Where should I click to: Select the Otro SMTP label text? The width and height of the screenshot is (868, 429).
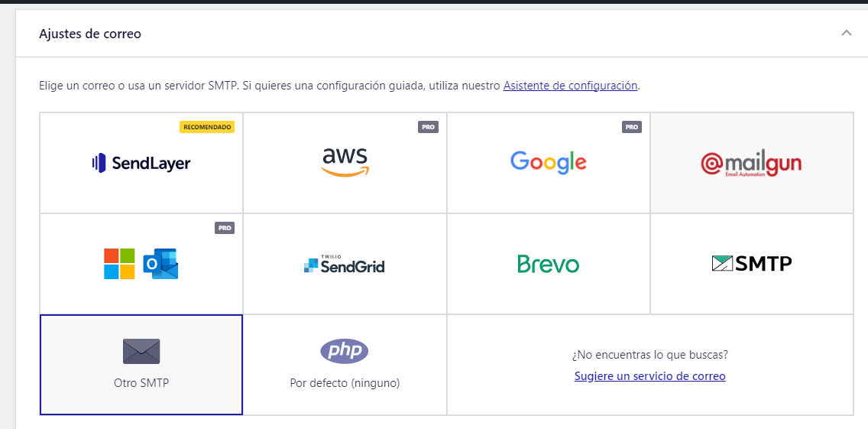[x=141, y=383]
